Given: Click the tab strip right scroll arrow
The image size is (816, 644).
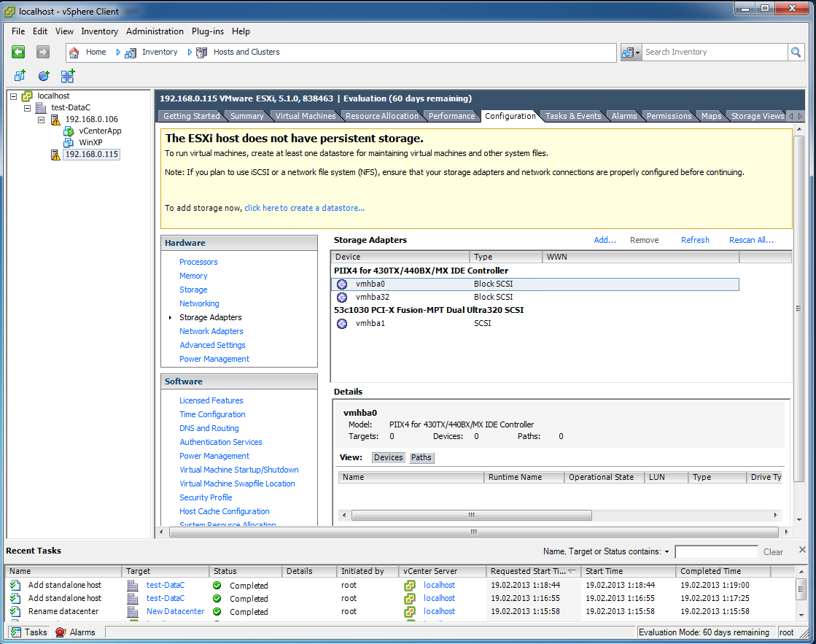Looking at the screenshot, I should point(801,116).
